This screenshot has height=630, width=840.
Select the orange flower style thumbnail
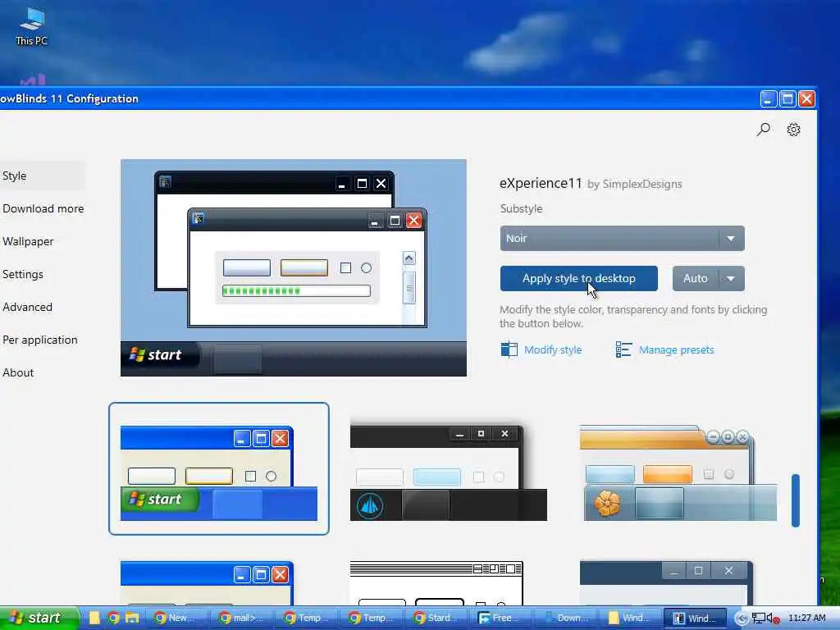point(678,472)
